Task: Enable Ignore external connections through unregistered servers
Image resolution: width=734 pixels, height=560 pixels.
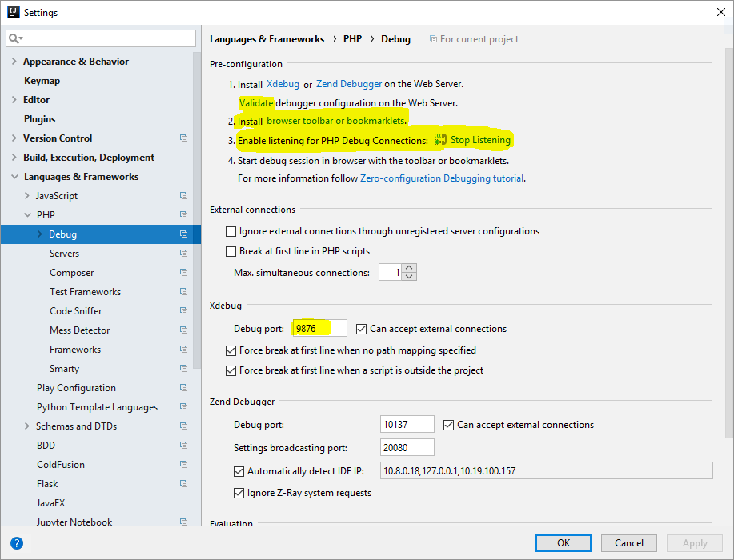Action: (231, 231)
